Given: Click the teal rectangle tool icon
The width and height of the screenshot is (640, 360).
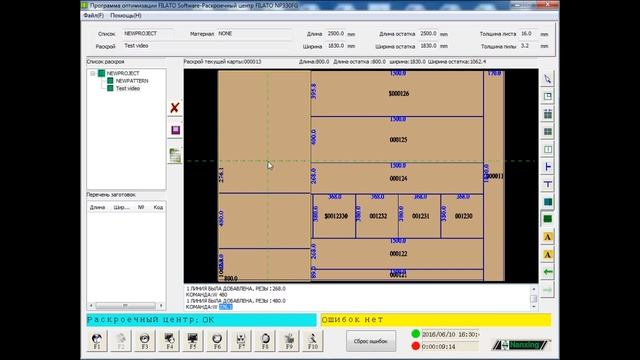Looking at the screenshot, I should coord(548,202).
